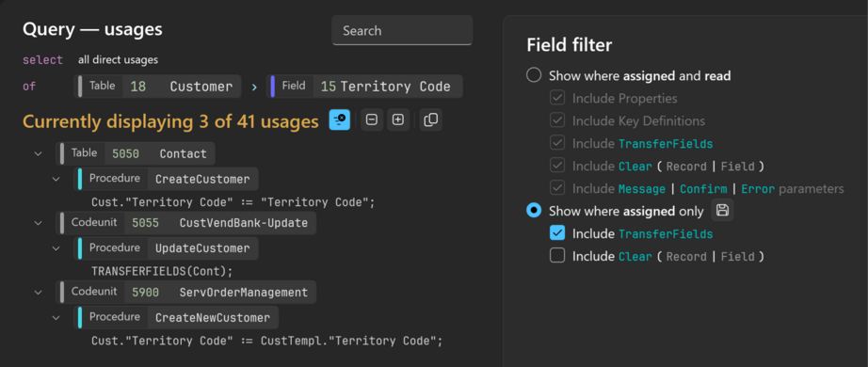Copy results using the duplicate icon
This screenshot has height=367, width=868.
[x=430, y=120]
